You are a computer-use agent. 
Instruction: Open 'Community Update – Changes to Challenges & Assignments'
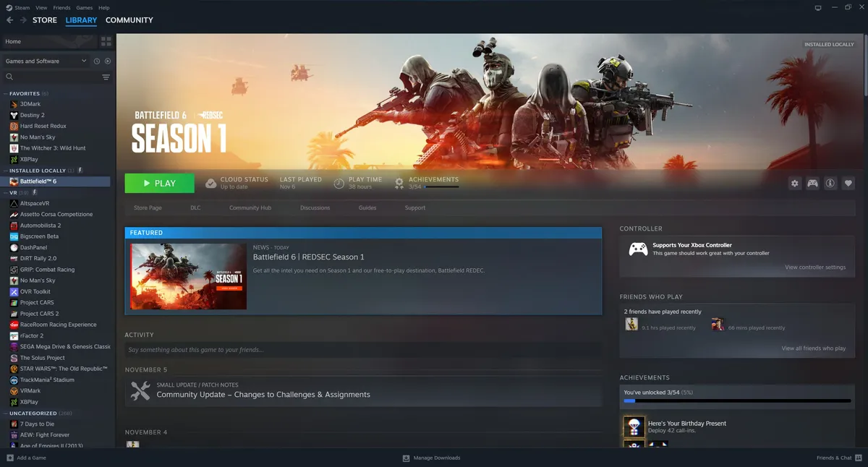pyautogui.click(x=263, y=395)
